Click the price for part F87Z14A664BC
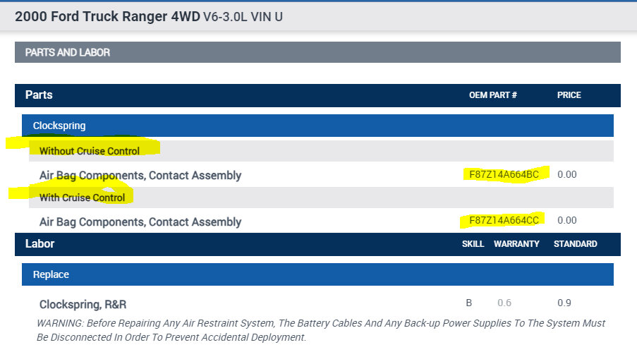The image size is (637, 364). 566,174
